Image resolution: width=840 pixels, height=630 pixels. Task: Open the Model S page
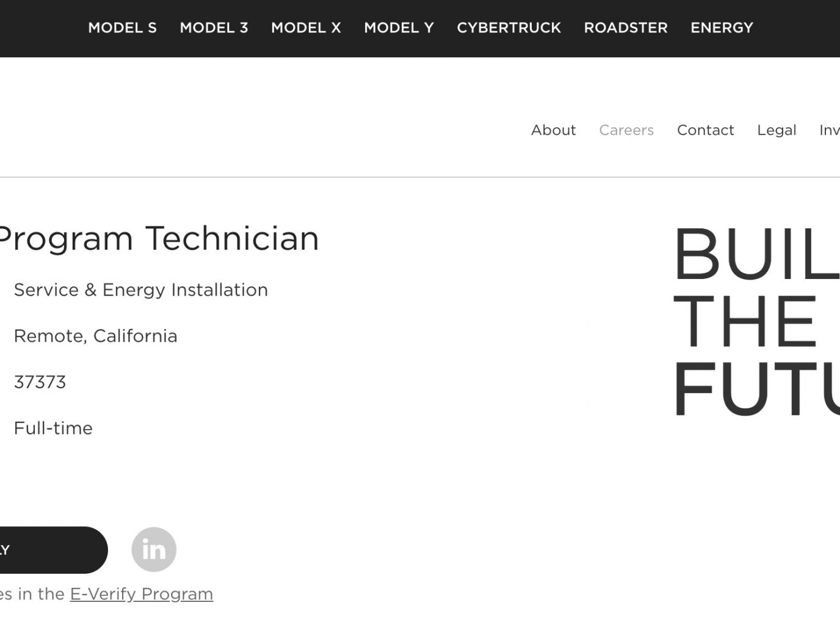[122, 28]
